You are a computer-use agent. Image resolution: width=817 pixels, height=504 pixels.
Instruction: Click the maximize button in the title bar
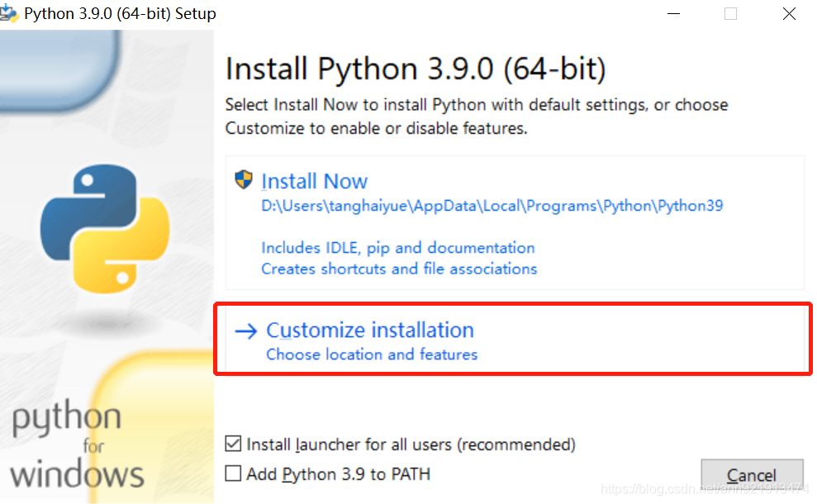(x=729, y=13)
